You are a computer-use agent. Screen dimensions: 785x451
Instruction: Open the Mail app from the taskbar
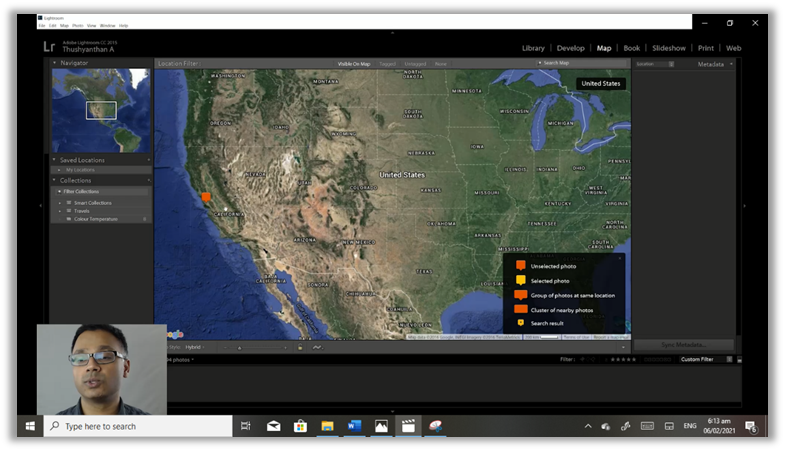point(273,426)
